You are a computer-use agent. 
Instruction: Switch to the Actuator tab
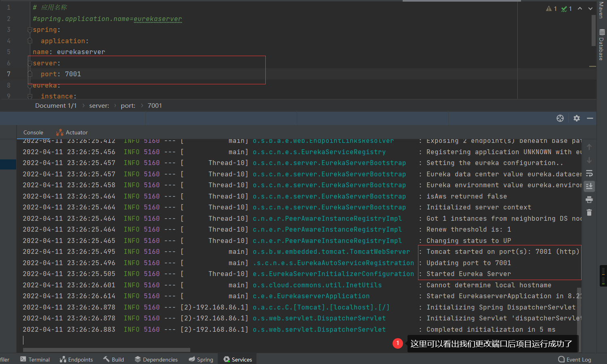tap(72, 132)
